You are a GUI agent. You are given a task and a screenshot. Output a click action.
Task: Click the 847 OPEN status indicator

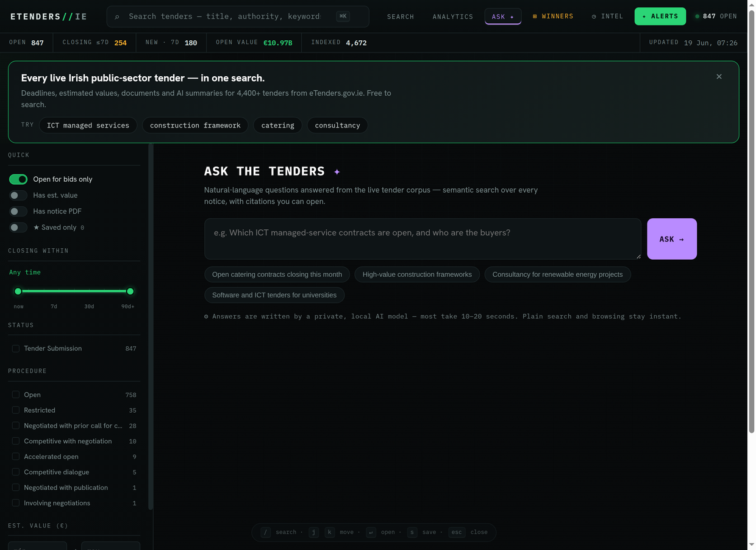click(716, 16)
